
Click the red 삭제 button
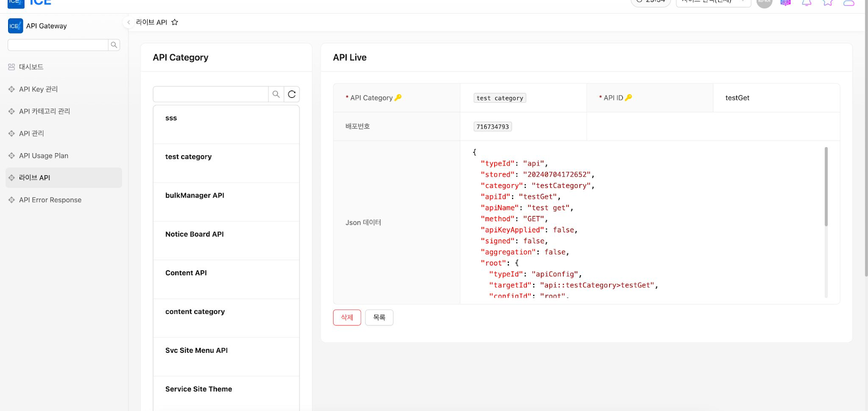[x=347, y=318]
